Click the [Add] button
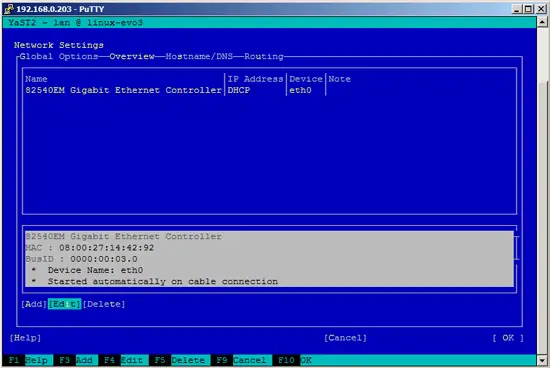Screen dimensions: 550x368 point(34,304)
